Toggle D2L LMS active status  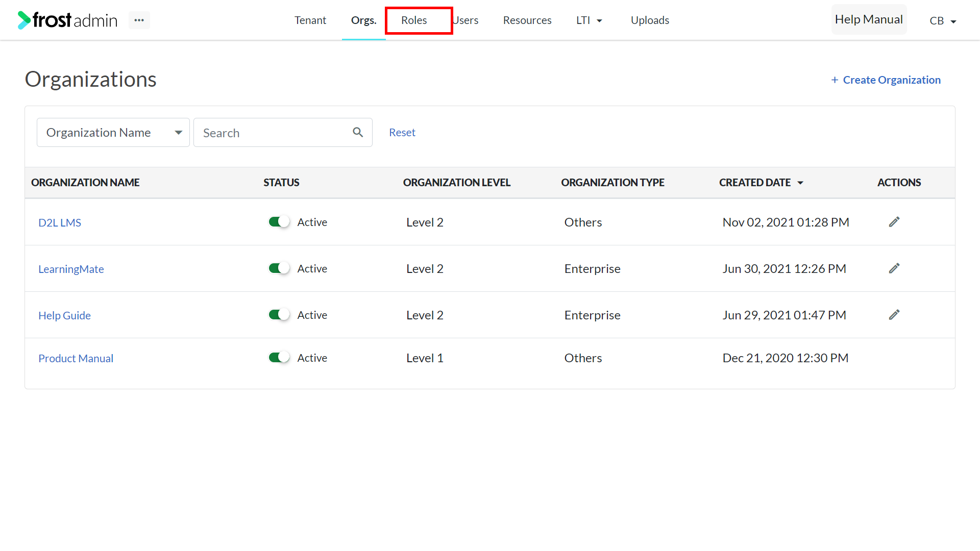(279, 222)
